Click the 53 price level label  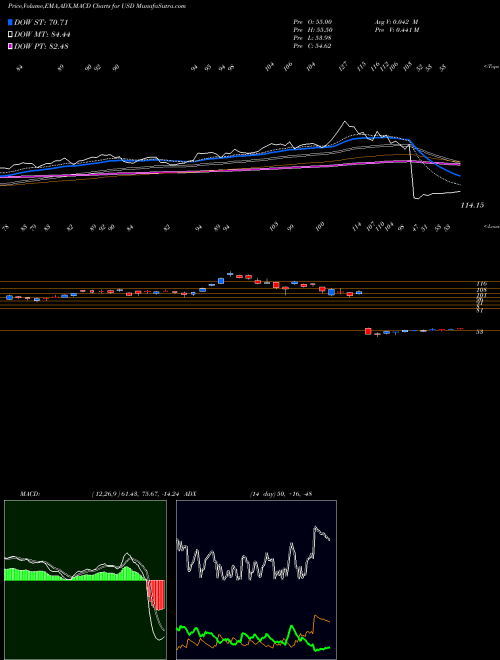[479, 332]
